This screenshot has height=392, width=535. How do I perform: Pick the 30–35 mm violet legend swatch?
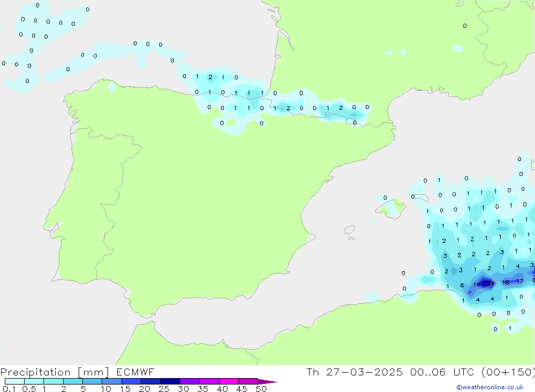[190, 381]
